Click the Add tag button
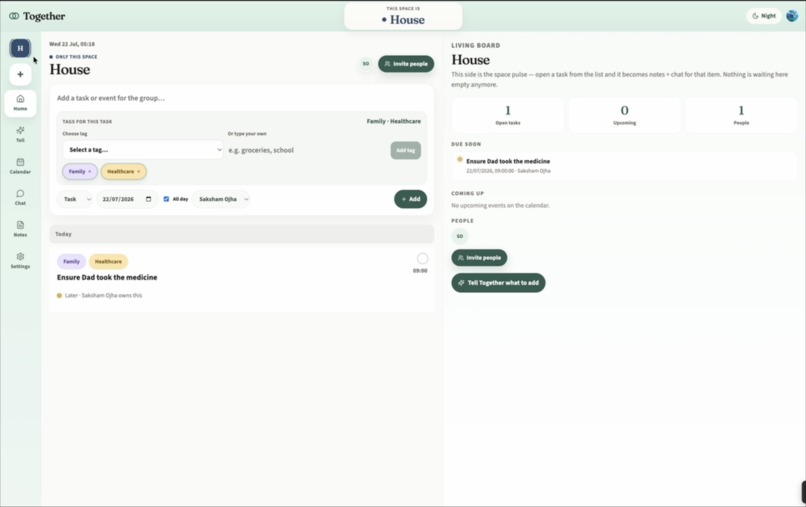The image size is (806, 507). (406, 150)
